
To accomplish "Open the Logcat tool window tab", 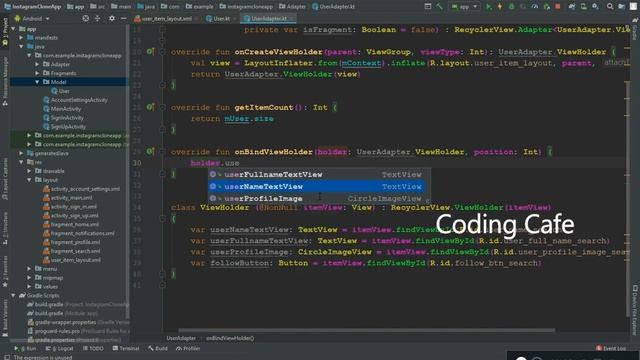I will point(60,349).
